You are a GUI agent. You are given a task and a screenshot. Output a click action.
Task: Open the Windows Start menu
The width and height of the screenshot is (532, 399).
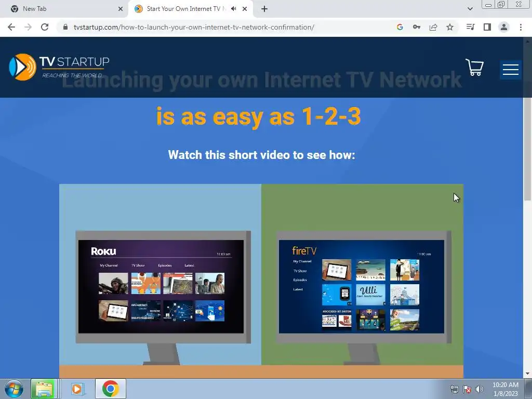[14, 389]
